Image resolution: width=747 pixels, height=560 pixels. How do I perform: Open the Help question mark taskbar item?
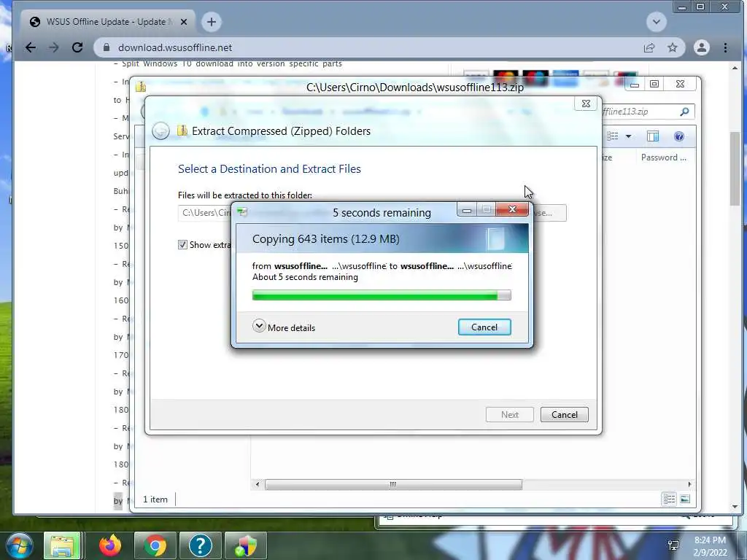(x=200, y=545)
